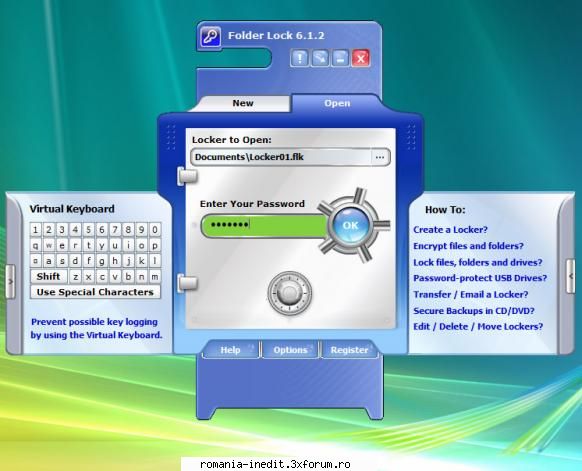582x471 pixels.
Task: Click the 2 key on virtual keyboard
Action: pos(49,230)
